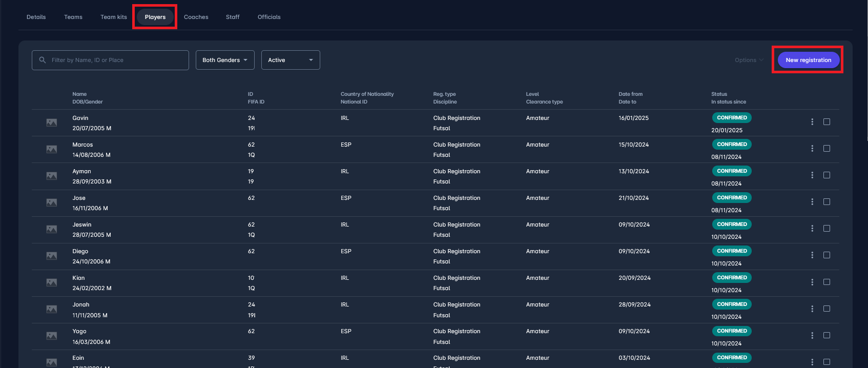
Task: Focus the Filter by Name, ID or Place field
Action: pyautogui.click(x=117, y=60)
